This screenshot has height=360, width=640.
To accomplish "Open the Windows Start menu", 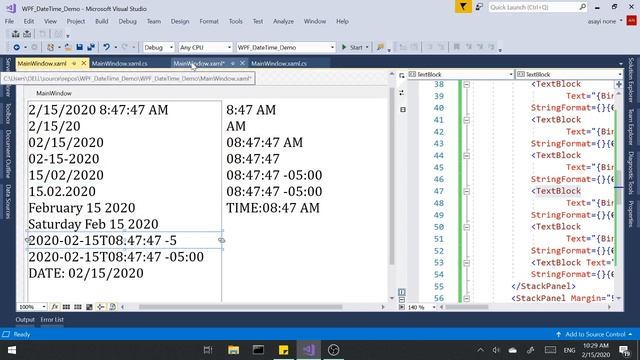I will (11, 350).
